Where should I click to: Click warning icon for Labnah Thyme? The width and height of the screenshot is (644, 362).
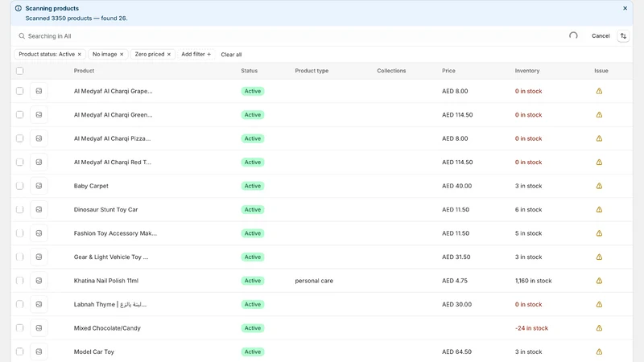tap(599, 305)
